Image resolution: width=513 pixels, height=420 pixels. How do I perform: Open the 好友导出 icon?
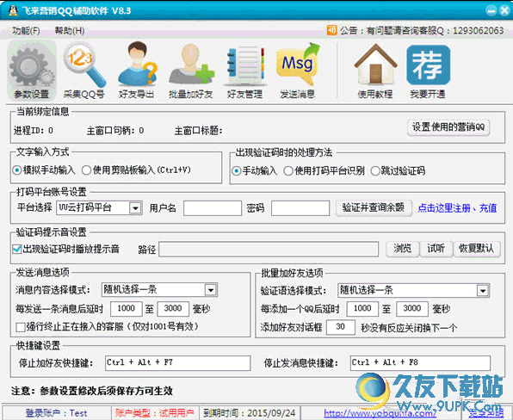point(137,71)
